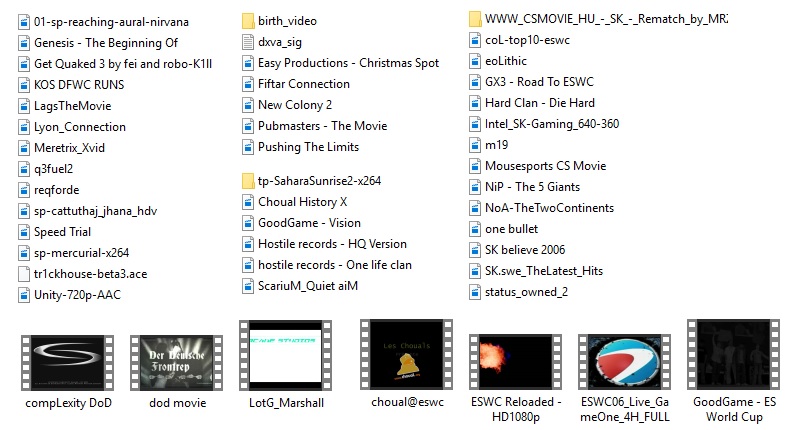This screenshot has width=810, height=430.
Task: Select the ESWC Reloaded - HD1080p thumbnail
Action: pos(516,361)
